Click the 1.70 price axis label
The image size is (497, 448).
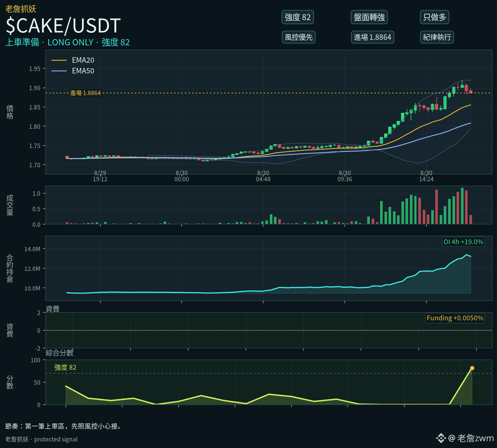(x=35, y=165)
